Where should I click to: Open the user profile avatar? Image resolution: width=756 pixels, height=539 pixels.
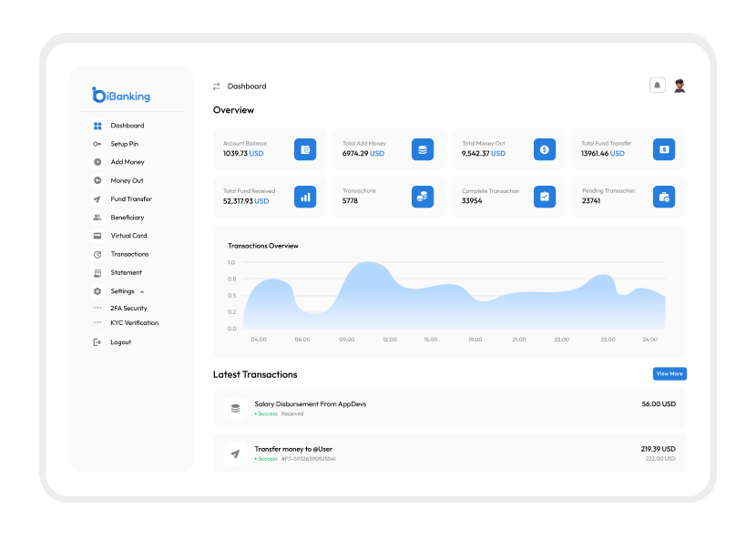679,86
